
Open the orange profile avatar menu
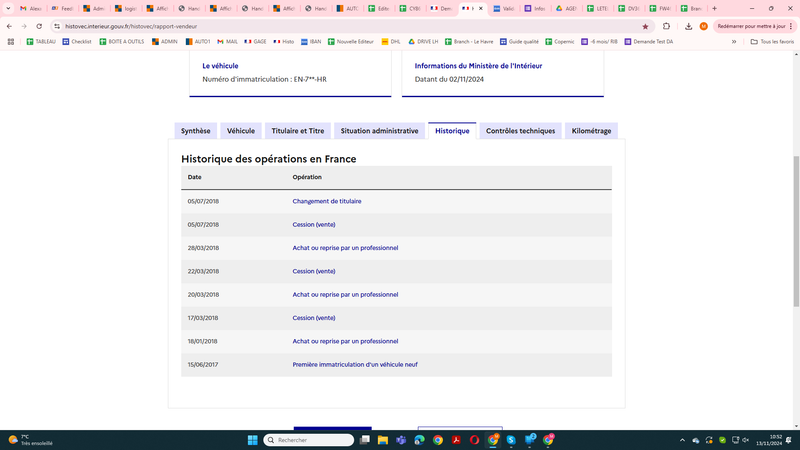pyautogui.click(x=704, y=26)
